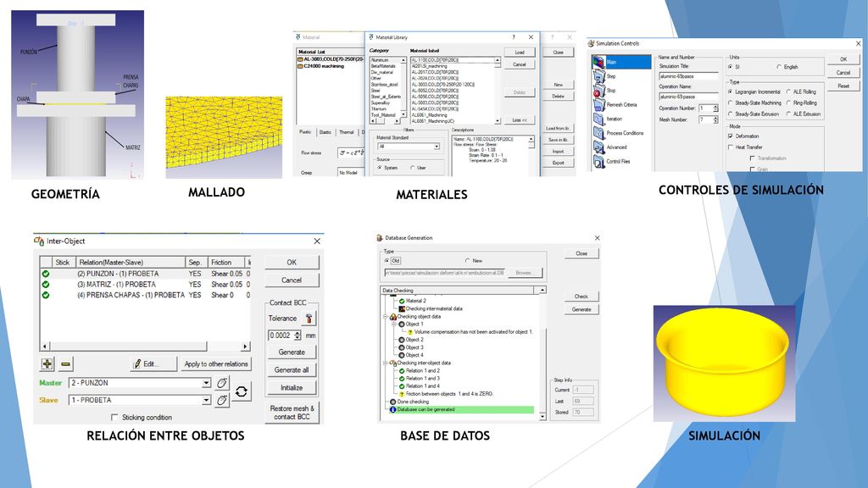Collapse Checking inter-object data tree node
This screenshot has height=488, width=868.
[x=386, y=363]
